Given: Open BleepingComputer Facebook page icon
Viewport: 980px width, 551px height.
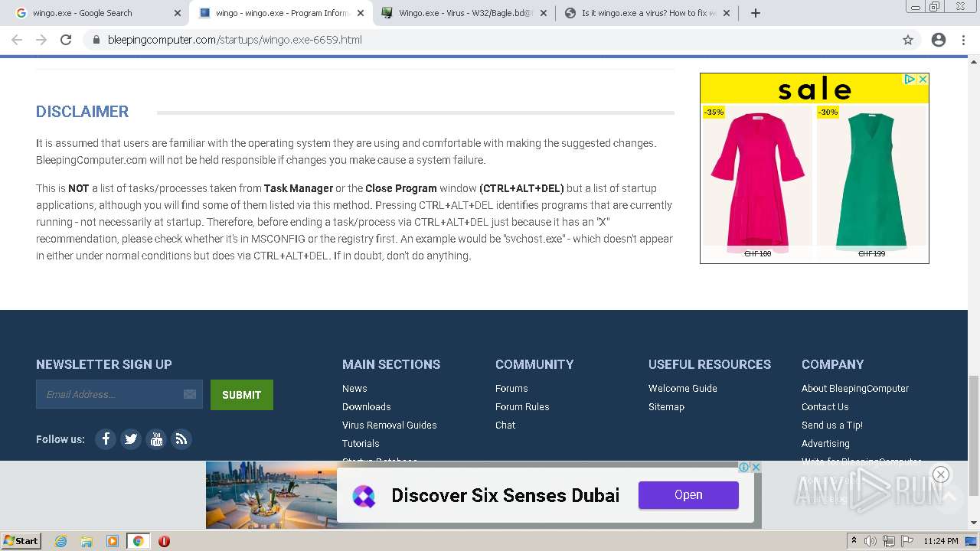Looking at the screenshot, I should click(x=106, y=439).
